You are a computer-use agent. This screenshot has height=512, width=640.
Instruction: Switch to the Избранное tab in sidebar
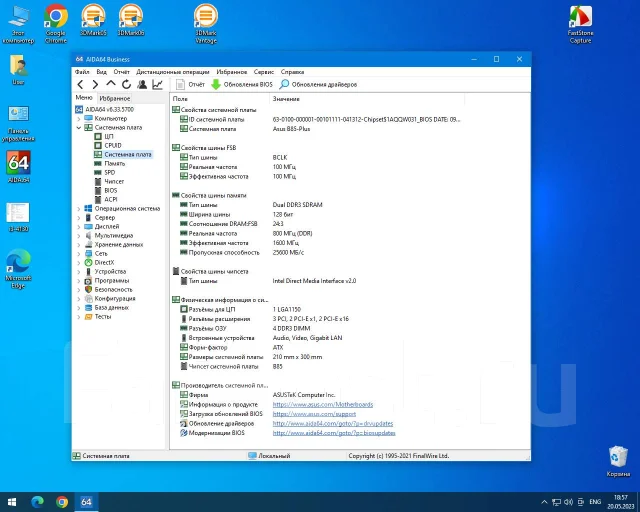point(115,98)
